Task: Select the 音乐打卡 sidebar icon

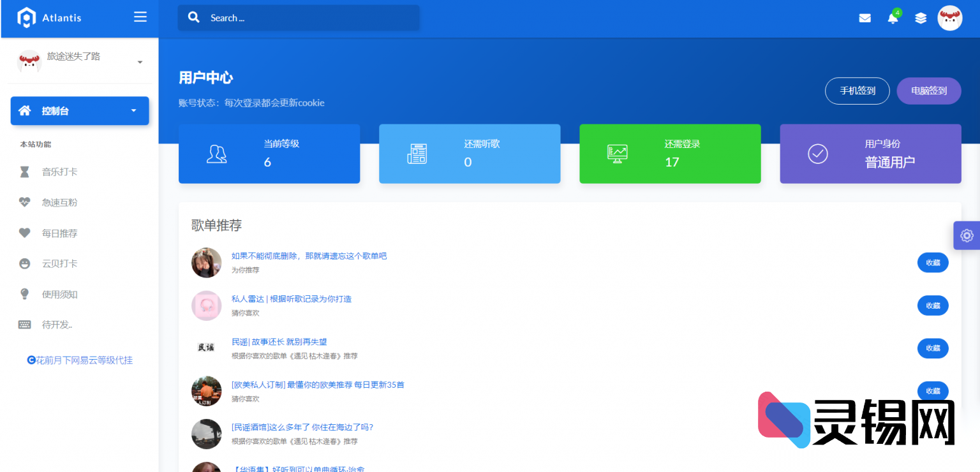Action: [24, 172]
